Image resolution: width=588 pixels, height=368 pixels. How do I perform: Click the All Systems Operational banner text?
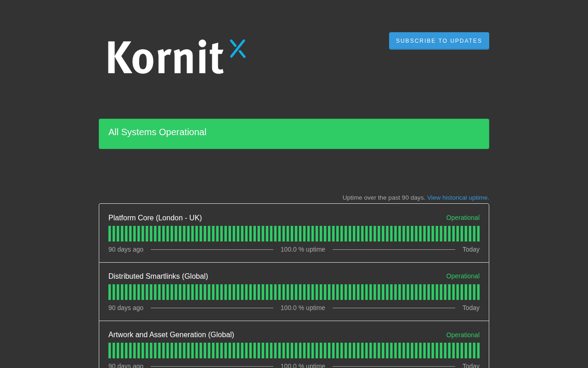[157, 132]
